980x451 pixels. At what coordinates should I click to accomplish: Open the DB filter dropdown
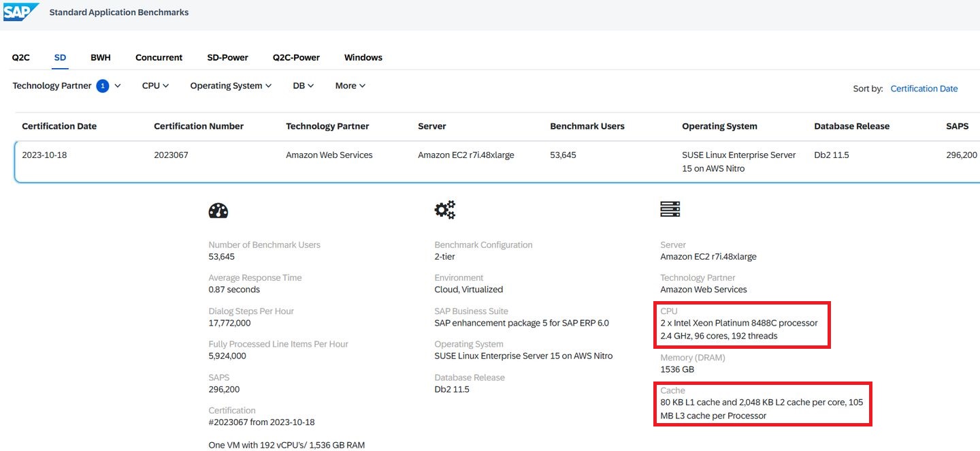303,86
